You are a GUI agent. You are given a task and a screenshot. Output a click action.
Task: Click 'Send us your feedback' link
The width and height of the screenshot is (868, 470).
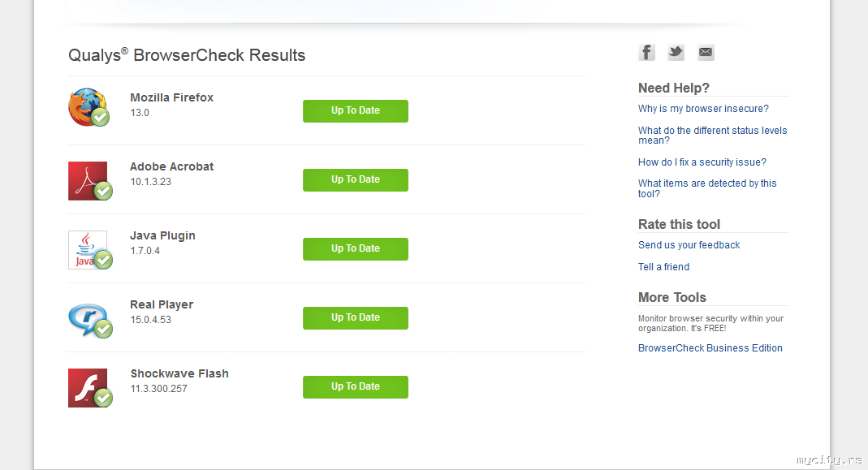[689, 245]
